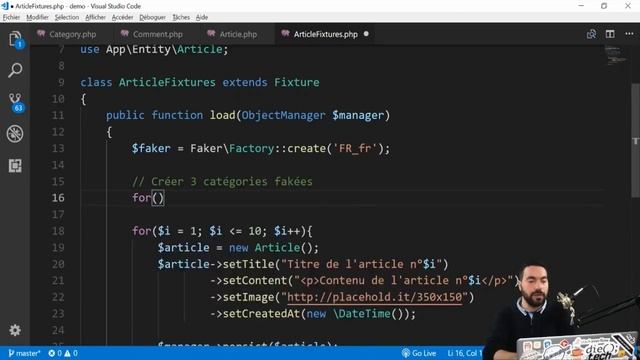This screenshot has height=360, width=640.
Task: Click the 'FR_fr' string literal
Action: [x=355, y=148]
